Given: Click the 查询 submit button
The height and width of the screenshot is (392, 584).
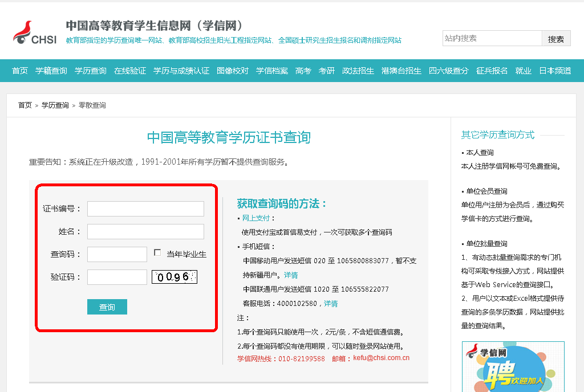Looking at the screenshot, I should (x=107, y=307).
